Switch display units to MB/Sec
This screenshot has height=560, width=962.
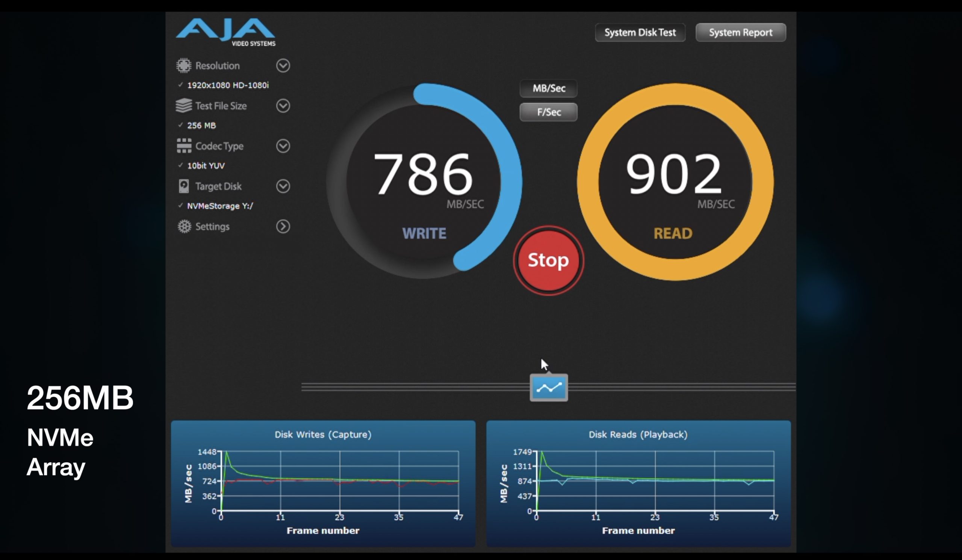548,89
